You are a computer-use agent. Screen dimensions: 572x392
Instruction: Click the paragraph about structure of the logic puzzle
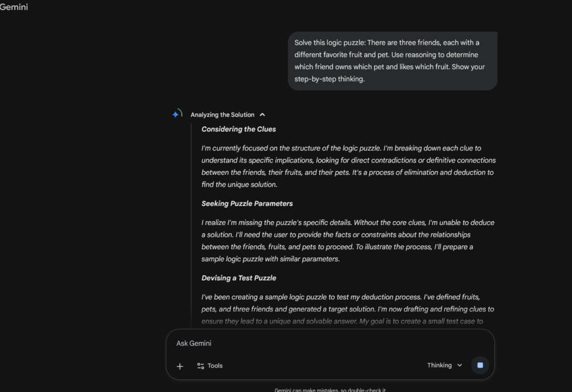tap(348, 166)
